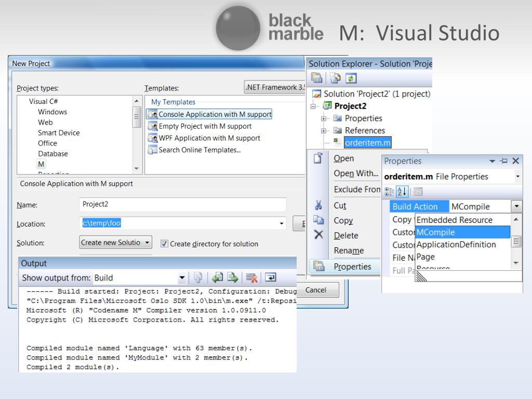
Task: Select the Build Action property name cell
Action: (x=419, y=206)
